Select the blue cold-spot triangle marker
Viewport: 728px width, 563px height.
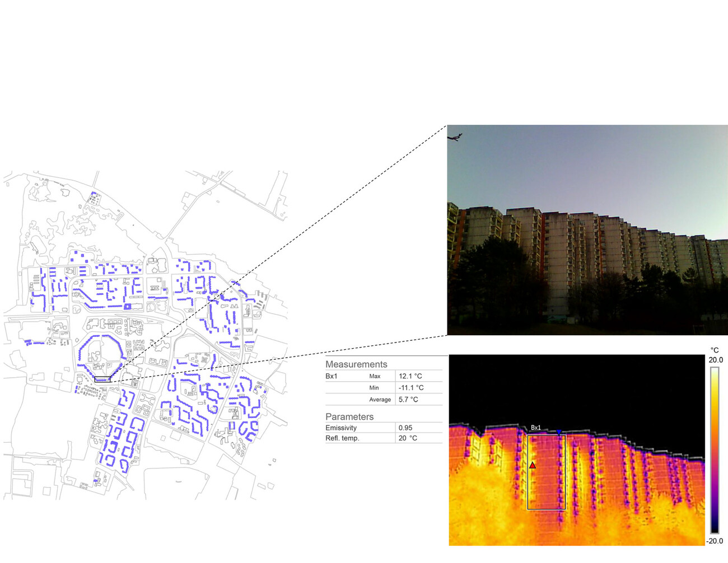click(559, 431)
